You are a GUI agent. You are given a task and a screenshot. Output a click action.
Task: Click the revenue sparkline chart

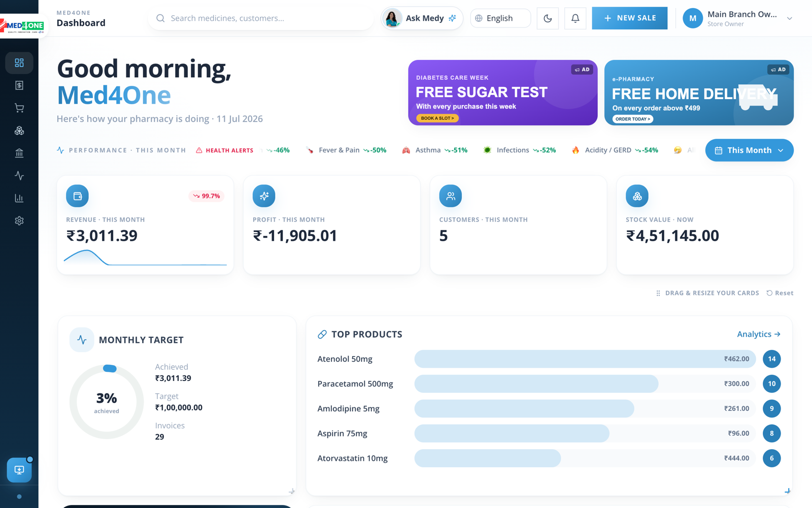pyautogui.click(x=145, y=258)
